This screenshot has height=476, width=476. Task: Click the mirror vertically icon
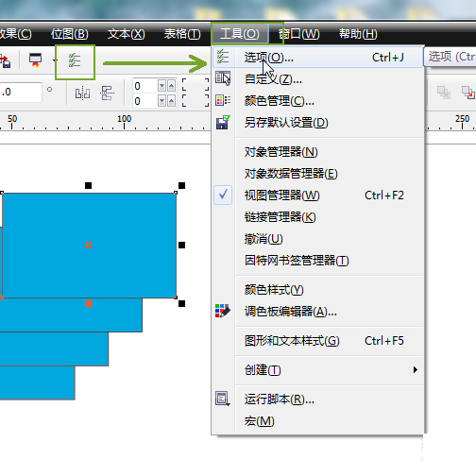pos(107,93)
